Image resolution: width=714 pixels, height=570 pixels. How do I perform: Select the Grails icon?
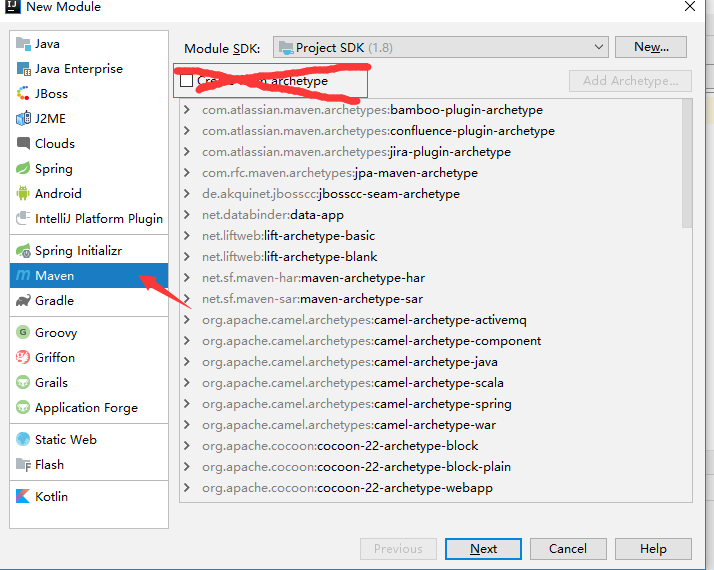(x=23, y=382)
